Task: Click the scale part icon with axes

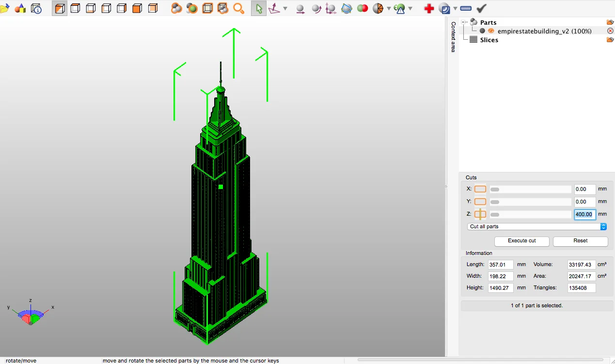Action: coord(331,8)
